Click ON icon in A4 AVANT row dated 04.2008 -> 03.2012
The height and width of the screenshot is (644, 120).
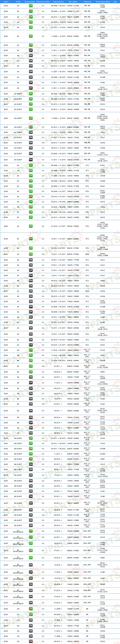point(31,154)
